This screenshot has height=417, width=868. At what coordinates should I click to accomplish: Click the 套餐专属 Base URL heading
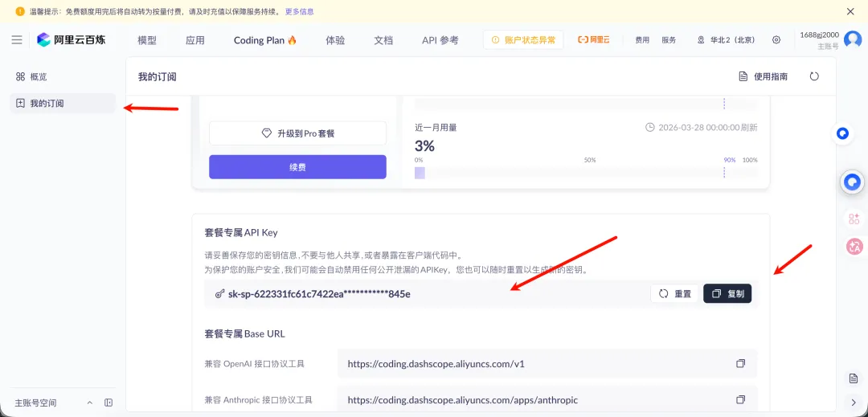(x=244, y=333)
